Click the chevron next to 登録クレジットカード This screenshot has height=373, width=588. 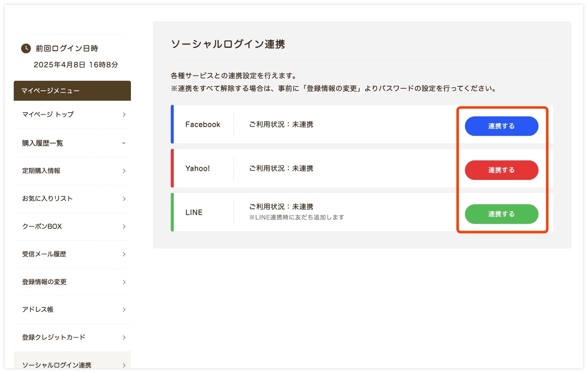(x=124, y=338)
